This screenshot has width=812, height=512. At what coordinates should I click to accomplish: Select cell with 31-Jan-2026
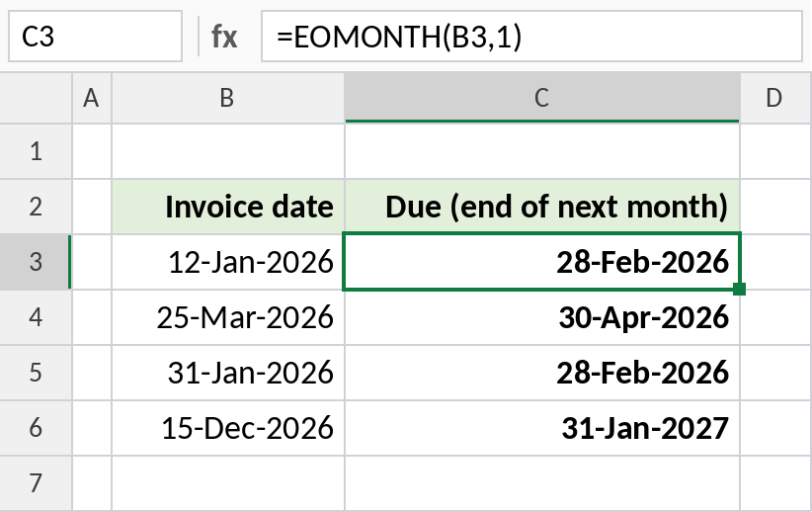228,373
